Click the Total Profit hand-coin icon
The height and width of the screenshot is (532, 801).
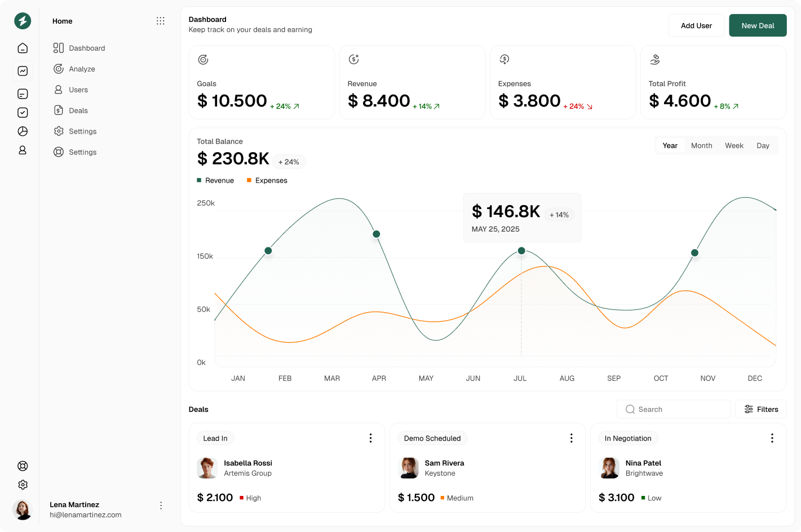pyautogui.click(x=655, y=59)
